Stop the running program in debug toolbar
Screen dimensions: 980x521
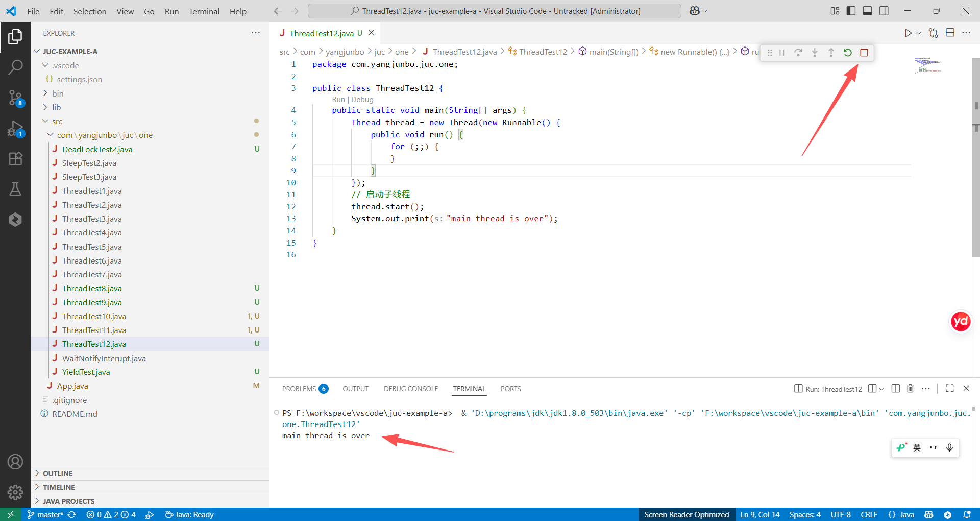click(864, 53)
